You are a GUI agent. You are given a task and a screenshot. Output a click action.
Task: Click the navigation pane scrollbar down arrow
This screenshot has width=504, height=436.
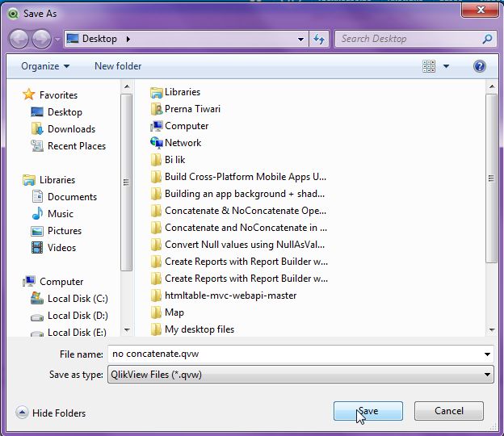127,330
